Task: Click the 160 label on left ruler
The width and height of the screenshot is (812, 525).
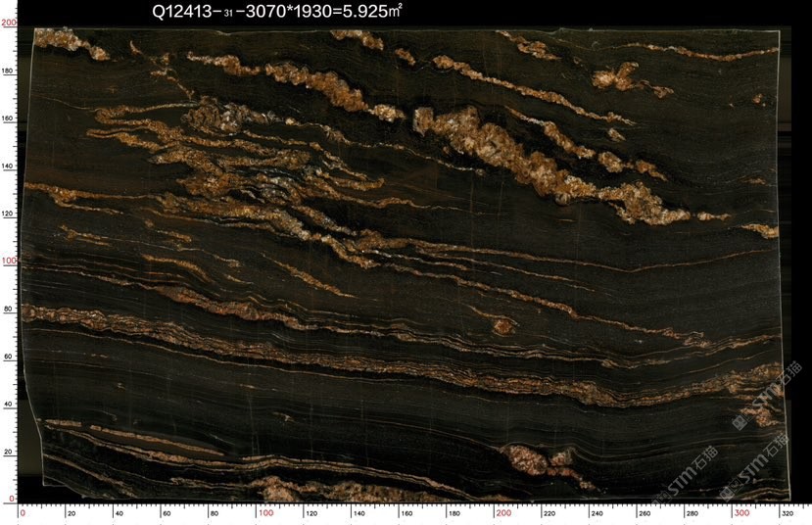Action: [x=8, y=119]
